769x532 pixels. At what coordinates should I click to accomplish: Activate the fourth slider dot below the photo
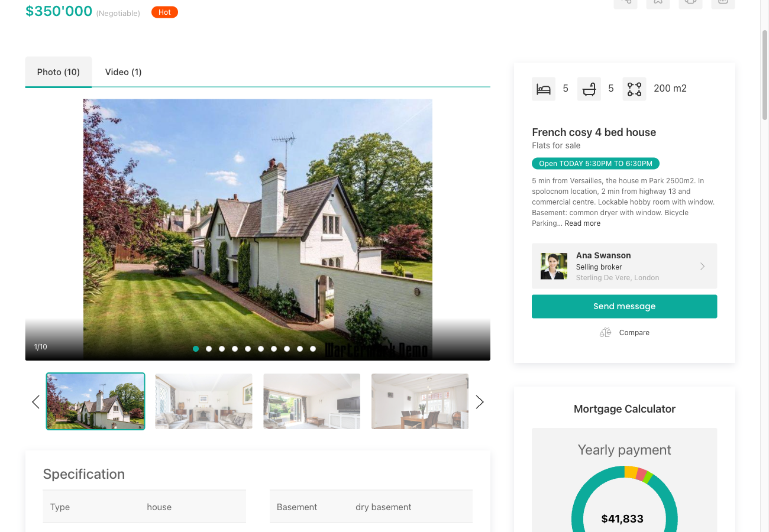234,349
